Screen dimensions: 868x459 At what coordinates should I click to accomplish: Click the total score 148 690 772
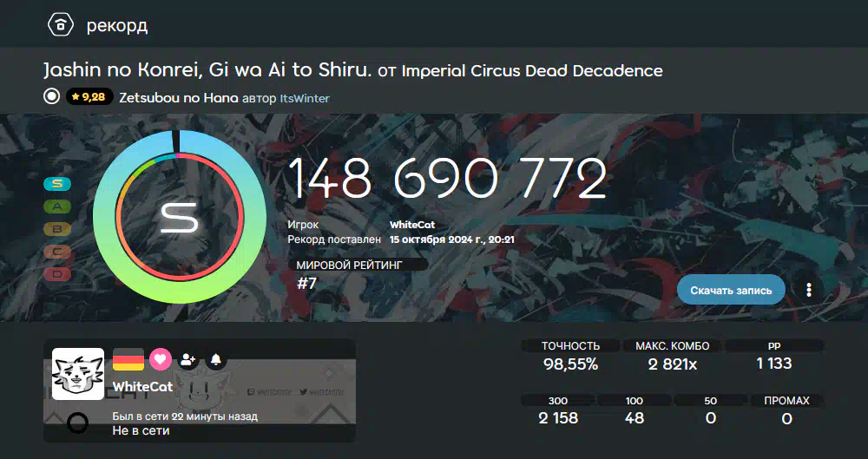pos(447,178)
